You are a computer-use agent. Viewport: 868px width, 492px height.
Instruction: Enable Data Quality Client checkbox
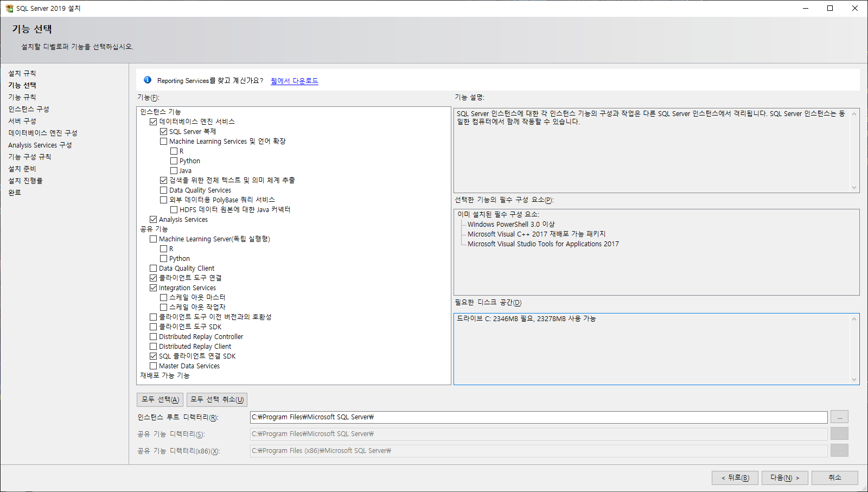(x=153, y=268)
